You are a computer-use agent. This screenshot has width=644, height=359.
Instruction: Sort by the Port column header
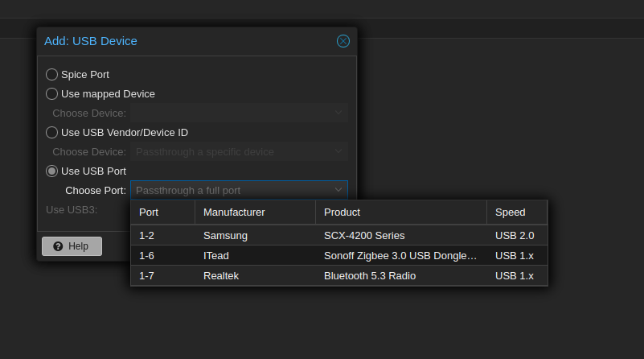tap(162, 213)
